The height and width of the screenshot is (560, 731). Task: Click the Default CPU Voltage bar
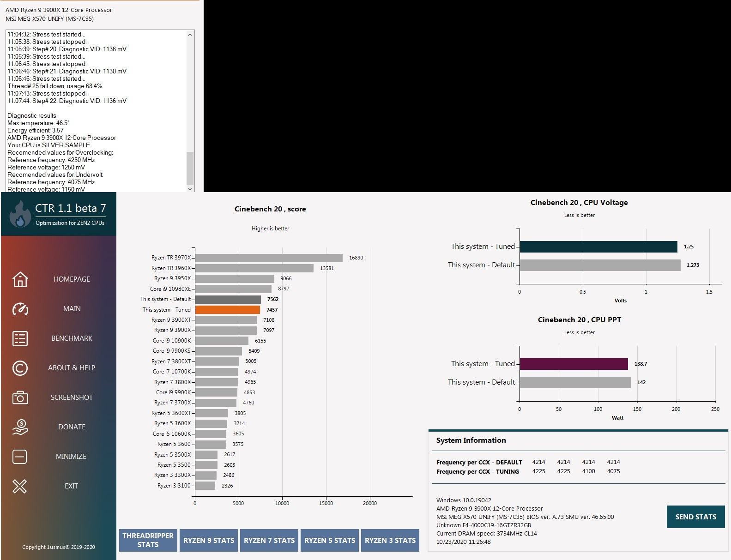(x=600, y=265)
